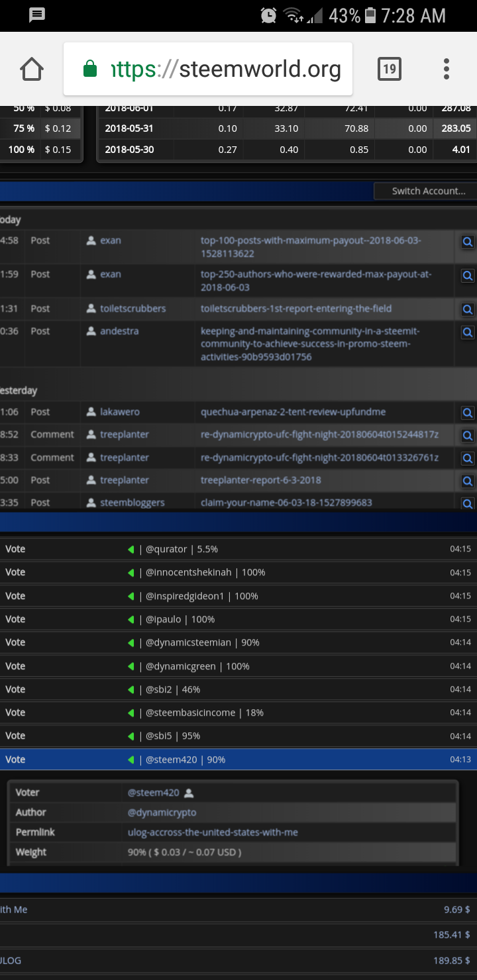Image resolution: width=477 pixels, height=980 pixels.
Task: Expand the @sbi5 95% vote row
Action: pyautogui.click(x=238, y=736)
